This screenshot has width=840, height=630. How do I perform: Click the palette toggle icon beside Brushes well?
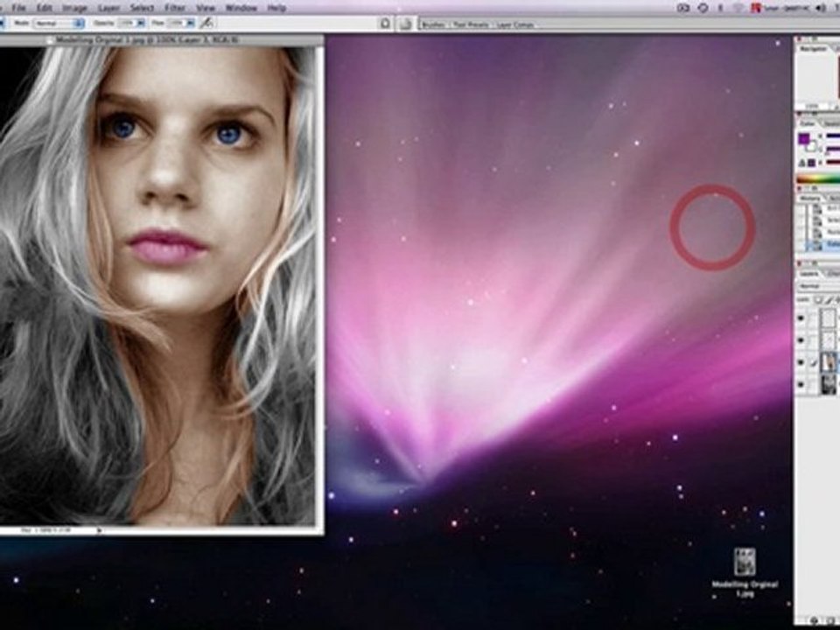(x=406, y=24)
